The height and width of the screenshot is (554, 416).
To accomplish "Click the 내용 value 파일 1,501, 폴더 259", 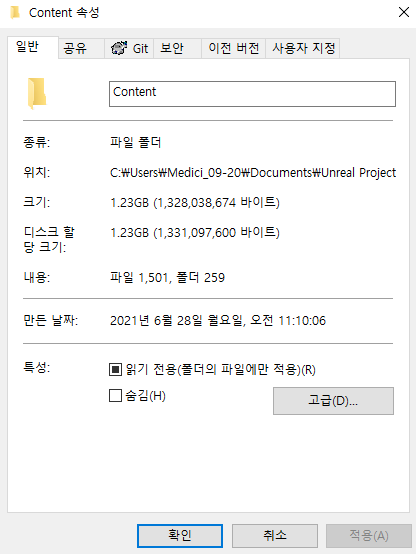I will pyautogui.click(x=167, y=278).
